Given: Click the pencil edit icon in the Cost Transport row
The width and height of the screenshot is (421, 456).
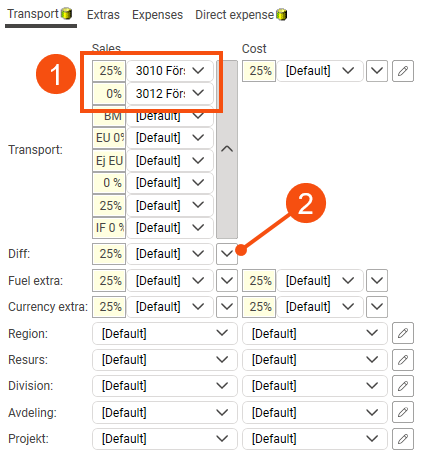Looking at the screenshot, I should [403, 71].
